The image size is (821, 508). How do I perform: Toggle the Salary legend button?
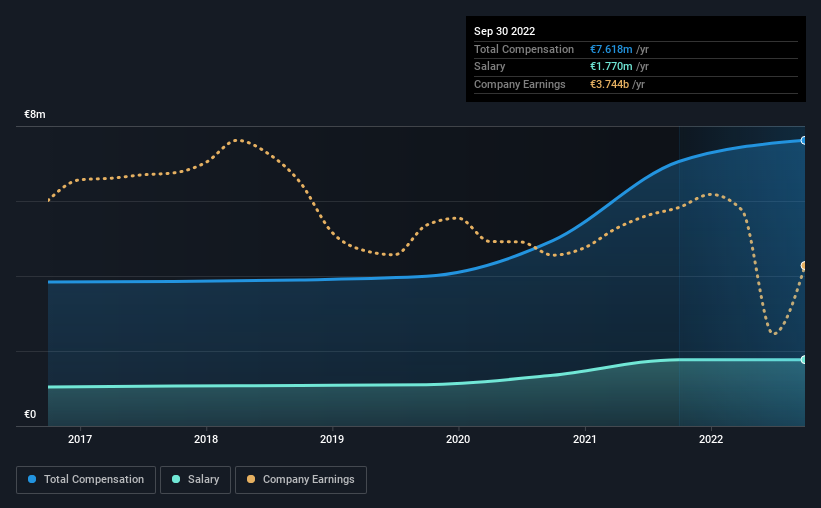coord(195,480)
